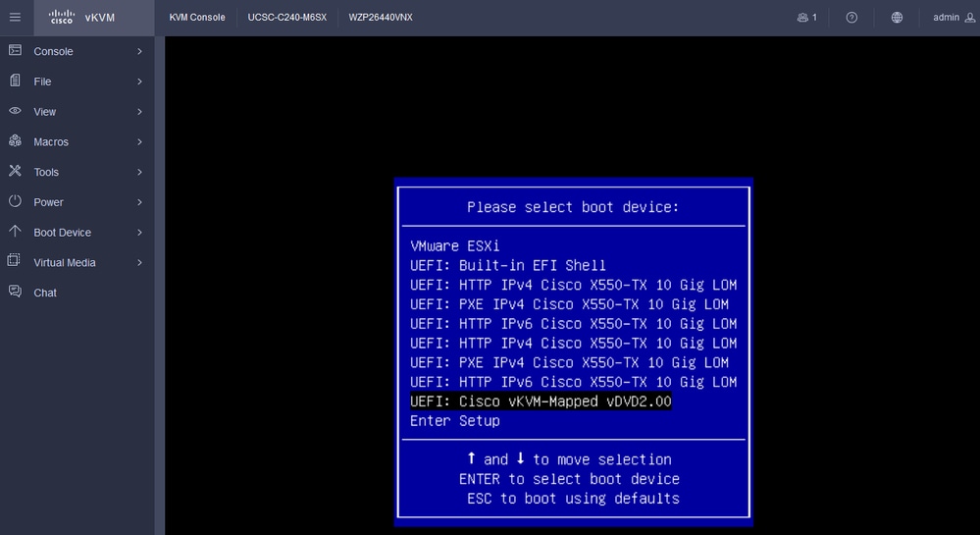Open the Macros menu item

[x=77, y=142]
